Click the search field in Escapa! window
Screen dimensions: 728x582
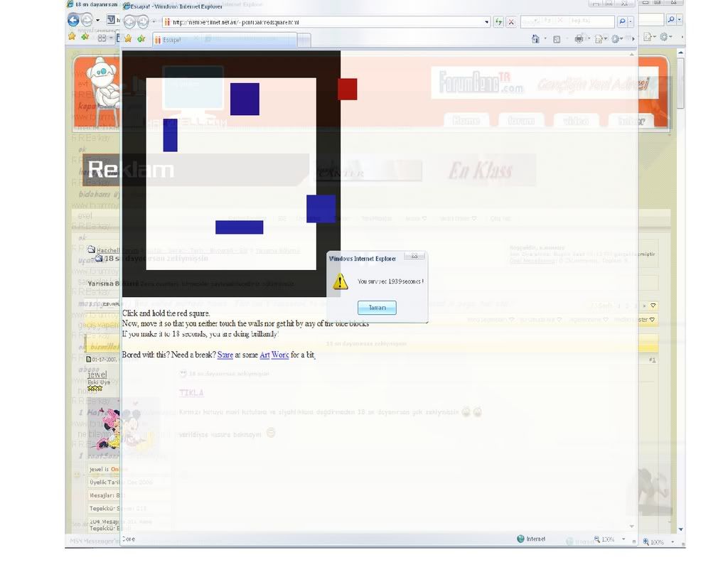567,21
